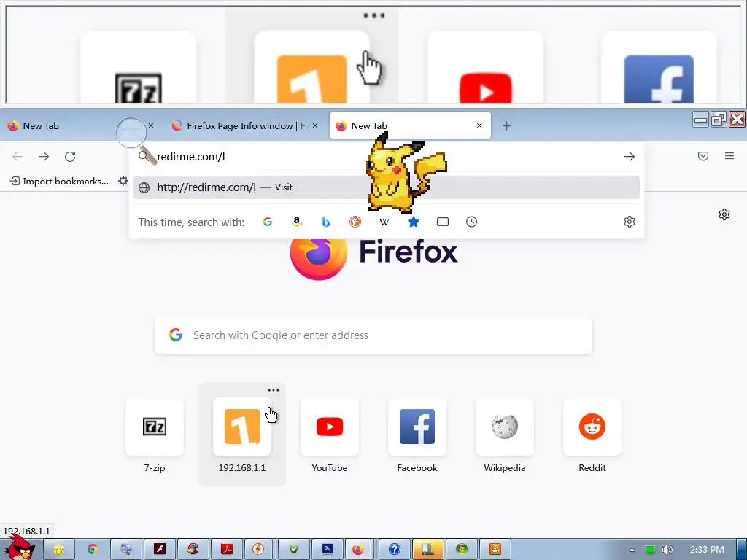Focus the Search with Google box
The height and width of the screenshot is (560, 747).
point(373,335)
